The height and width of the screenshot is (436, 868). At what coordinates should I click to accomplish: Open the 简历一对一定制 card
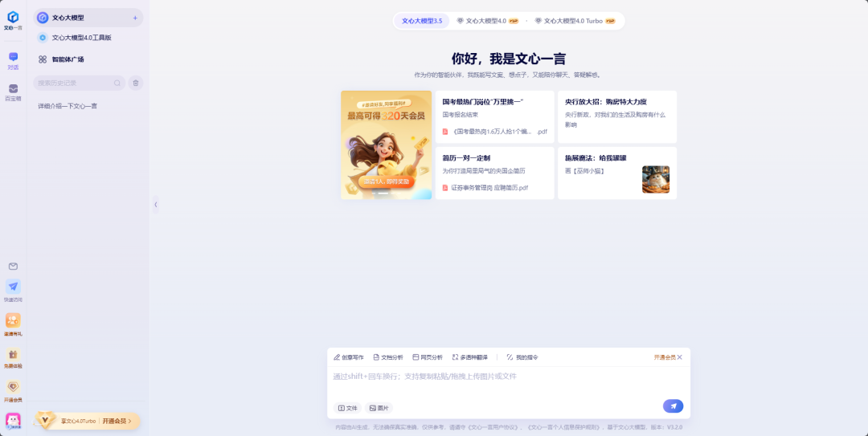(x=495, y=173)
